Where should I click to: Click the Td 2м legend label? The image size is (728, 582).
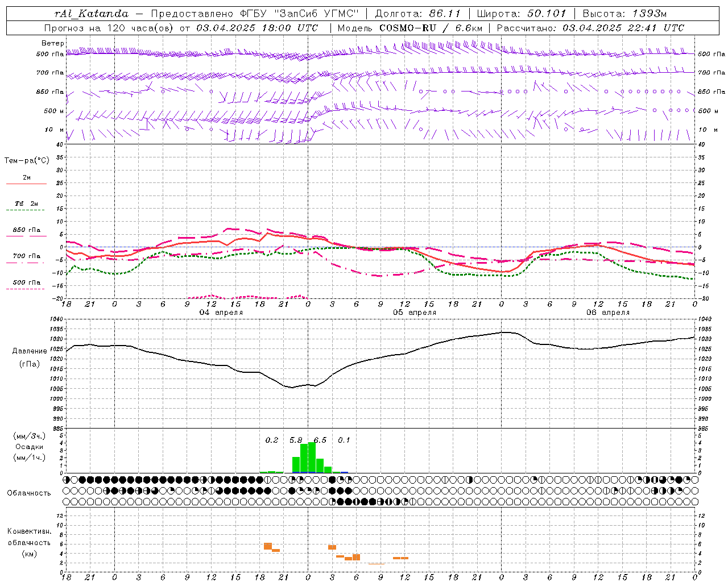coord(26,203)
